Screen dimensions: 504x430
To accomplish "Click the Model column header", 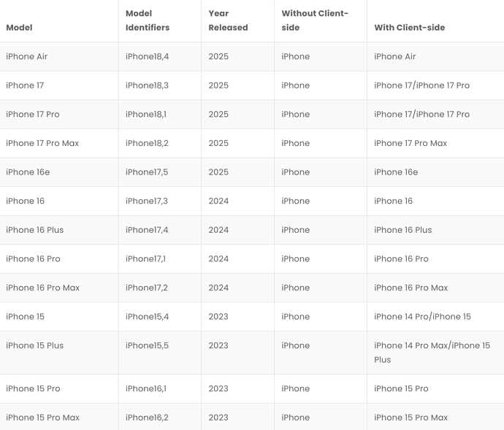I will click(19, 28).
